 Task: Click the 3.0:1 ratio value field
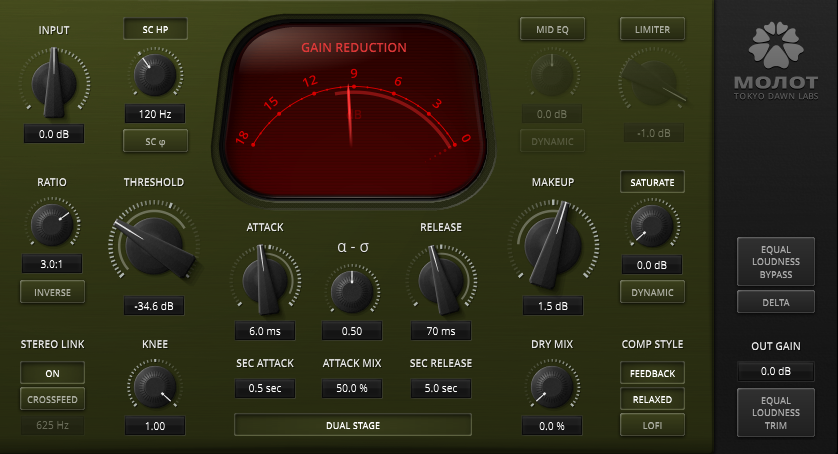click(52, 264)
